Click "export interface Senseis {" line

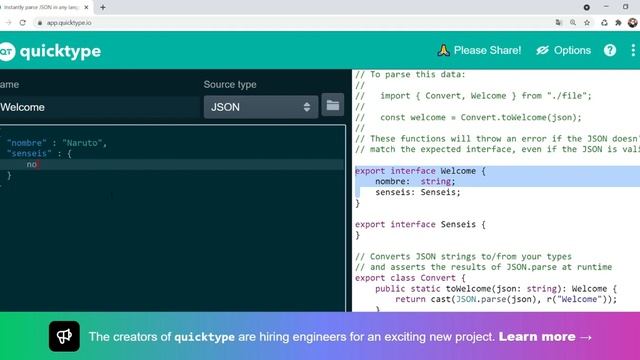click(x=420, y=224)
